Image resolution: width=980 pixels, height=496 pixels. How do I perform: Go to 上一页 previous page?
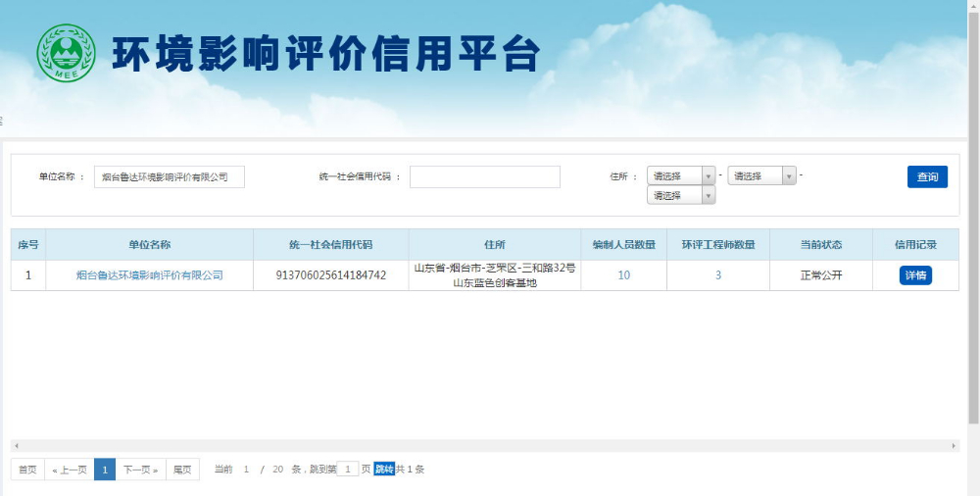tap(70, 470)
